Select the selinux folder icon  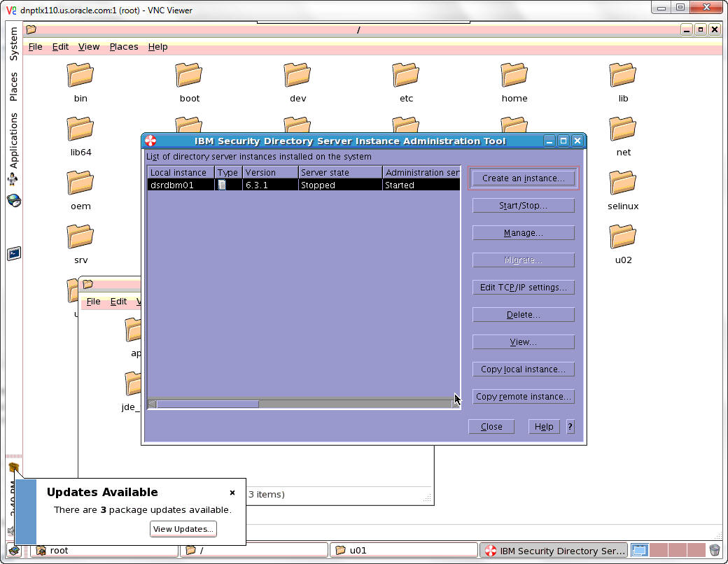(x=623, y=183)
